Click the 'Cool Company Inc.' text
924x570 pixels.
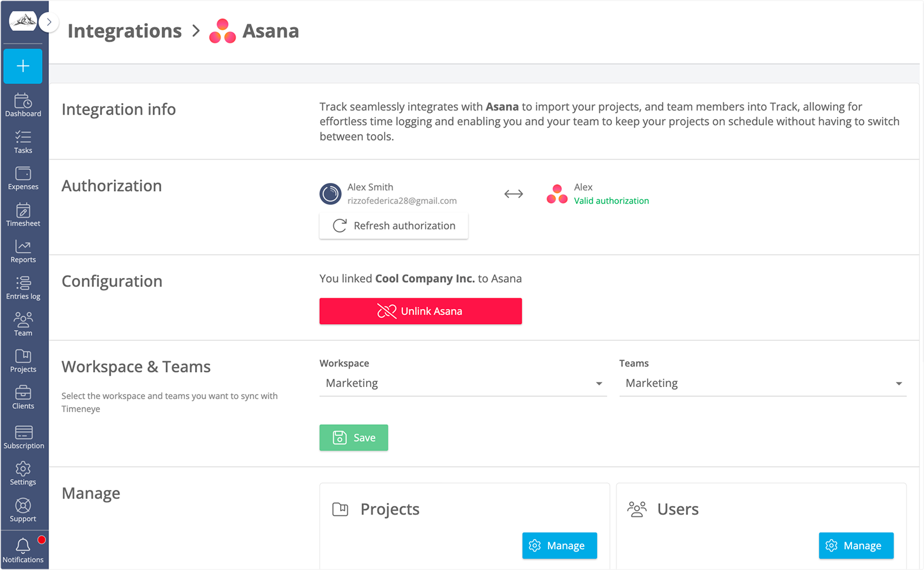pyautogui.click(x=425, y=279)
